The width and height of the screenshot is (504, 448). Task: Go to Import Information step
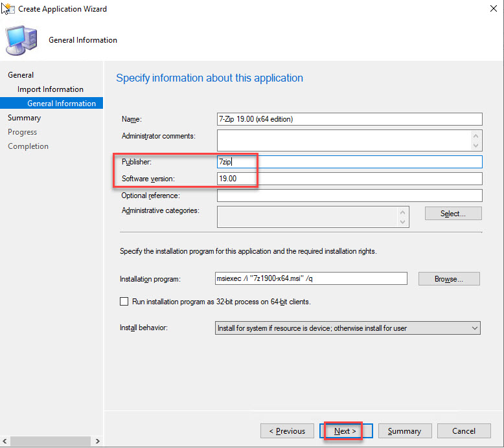coord(51,89)
